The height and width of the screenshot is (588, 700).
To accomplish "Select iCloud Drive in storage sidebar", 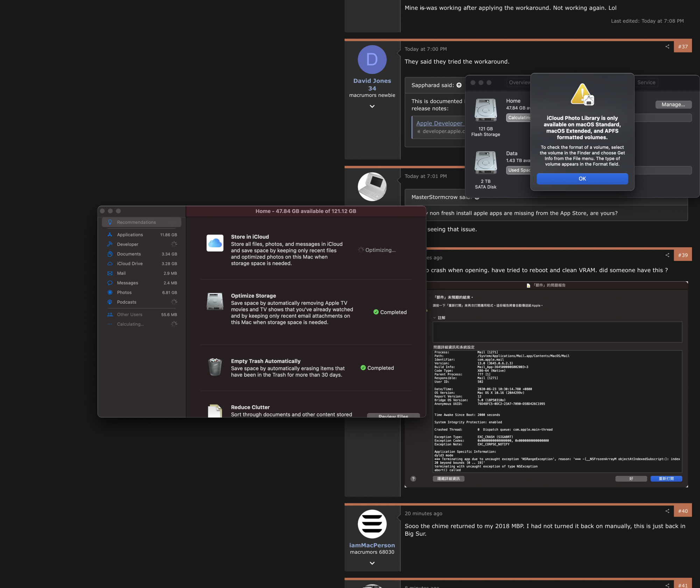I will [141, 263].
